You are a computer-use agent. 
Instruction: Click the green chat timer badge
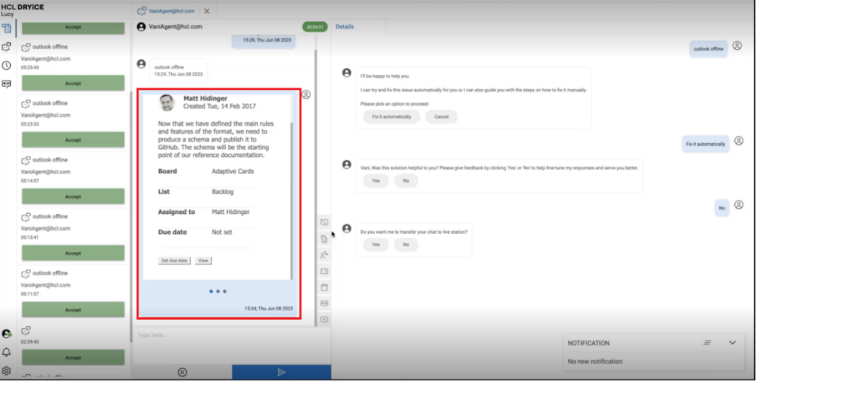[x=315, y=27]
